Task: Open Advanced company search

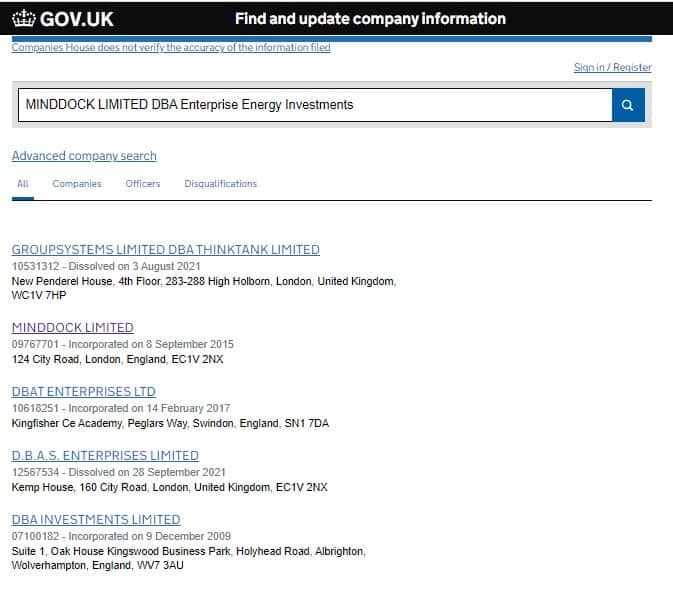Action: pos(84,156)
